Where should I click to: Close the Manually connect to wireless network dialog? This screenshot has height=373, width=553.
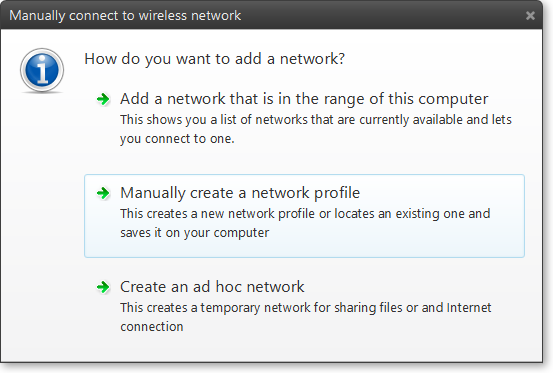530,16
